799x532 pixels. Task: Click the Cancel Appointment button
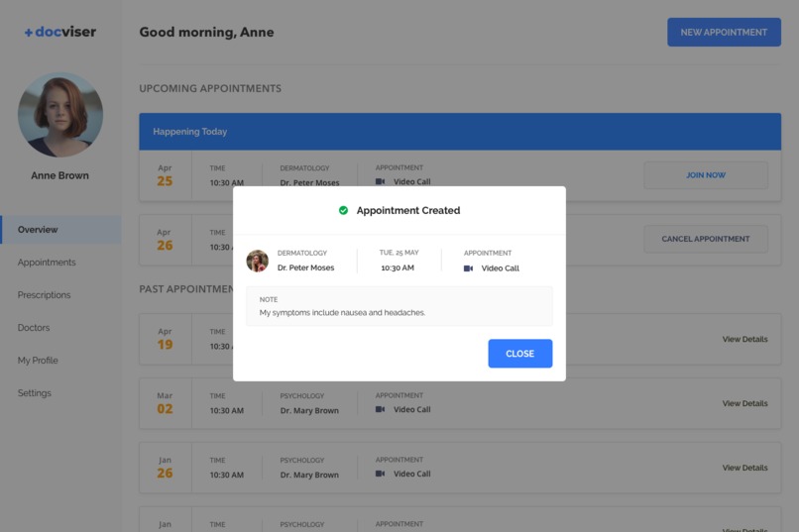point(706,239)
